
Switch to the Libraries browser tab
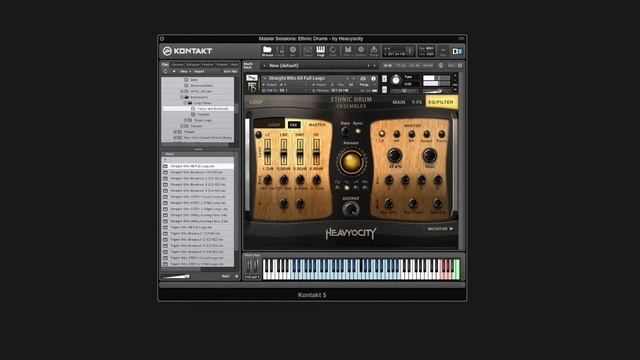pyautogui.click(x=177, y=64)
